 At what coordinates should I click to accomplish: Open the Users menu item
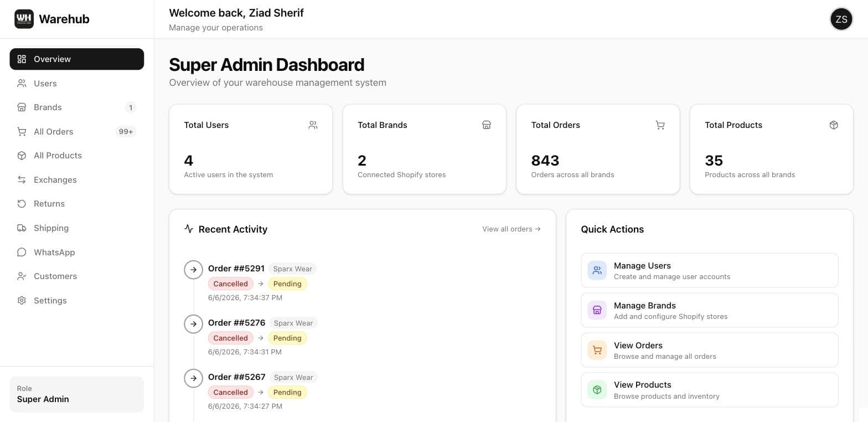pos(77,83)
